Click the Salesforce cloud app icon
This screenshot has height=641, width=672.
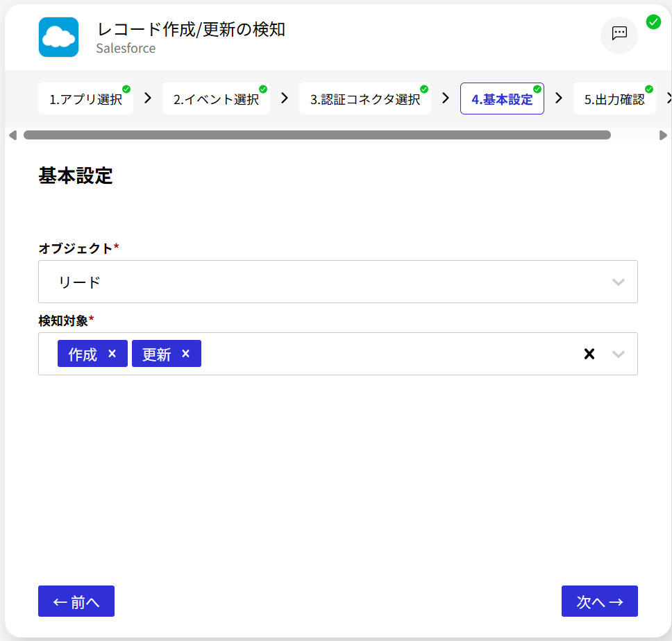tap(58, 37)
